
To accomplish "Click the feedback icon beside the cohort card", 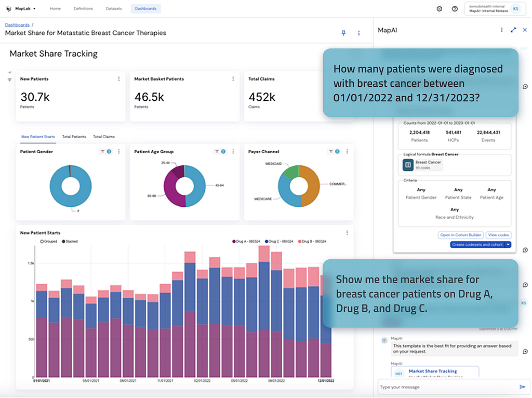I will (525, 250).
